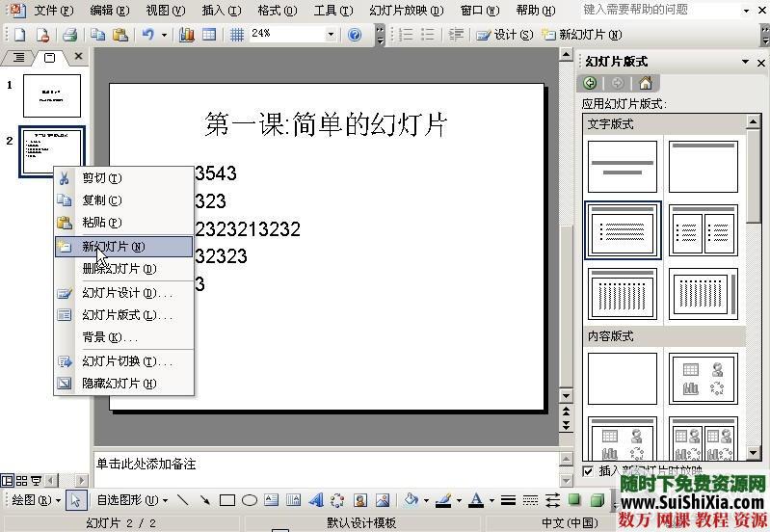
Task: Click the Paste clipboard icon in the toolbar
Action: pyautogui.click(x=119, y=35)
